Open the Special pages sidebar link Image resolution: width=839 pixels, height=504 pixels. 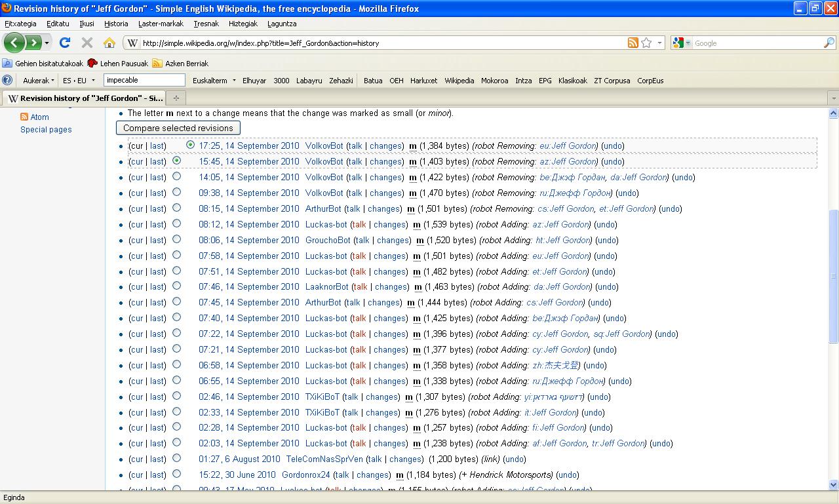[x=46, y=130]
